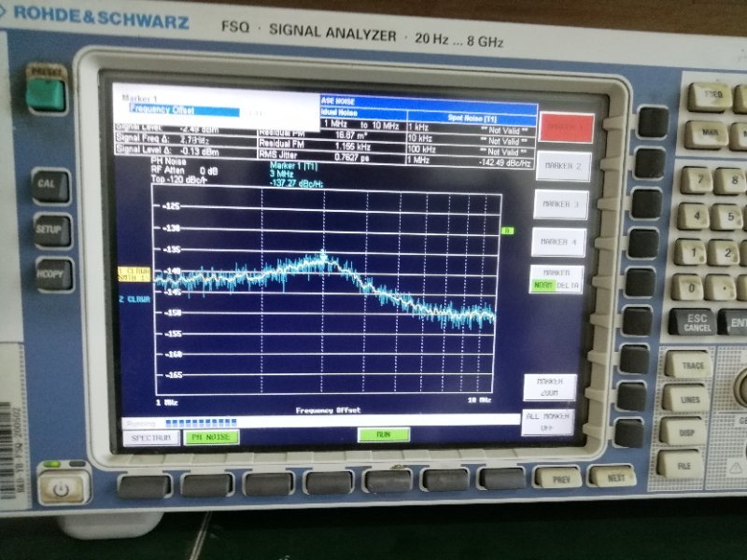The height and width of the screenshot is (560, 747).
Task: Tap the green PRESET hardware key
Action: click(x=46, y=95)
